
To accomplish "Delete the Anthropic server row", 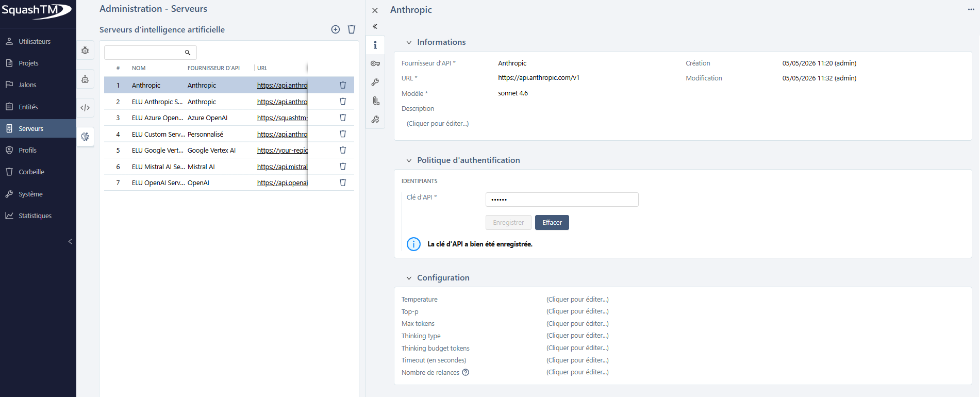I will 343,85.
